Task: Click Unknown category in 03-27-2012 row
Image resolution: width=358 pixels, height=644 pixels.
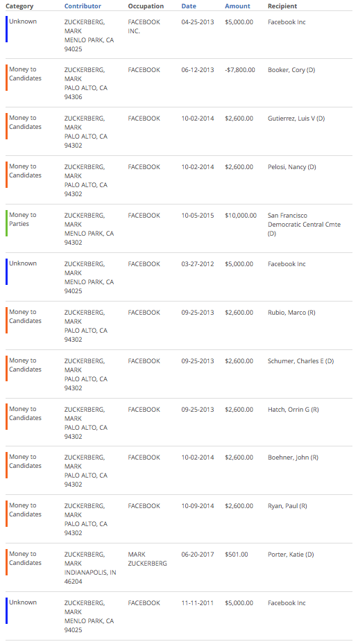Action: (x=23, y=263)
